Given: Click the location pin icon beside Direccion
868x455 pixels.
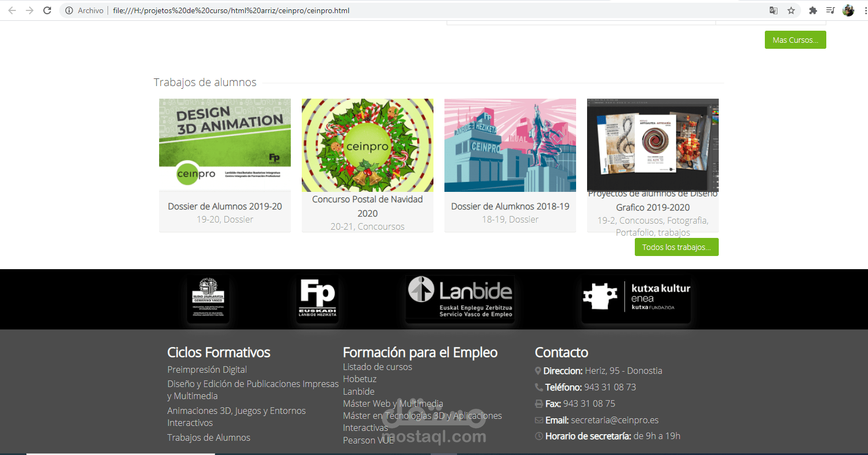Looking at the screenshot, I should pyautogui.click(x=538, y=371).
